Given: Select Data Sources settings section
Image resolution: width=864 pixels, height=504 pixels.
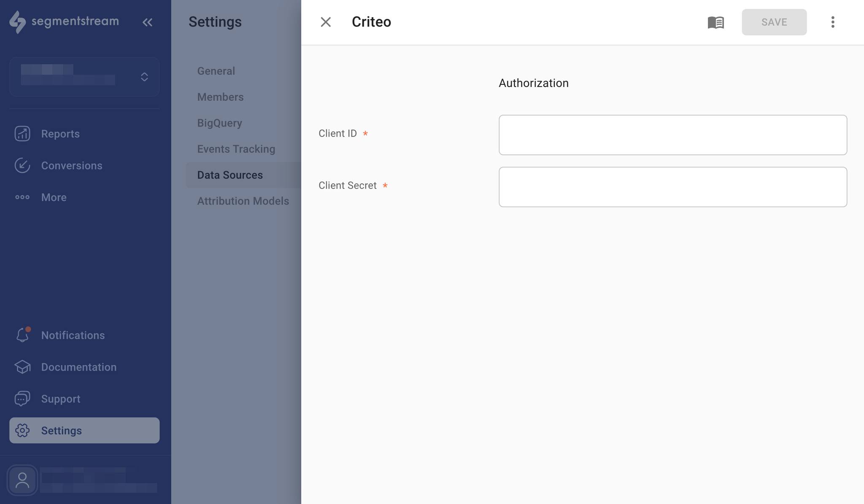Looking at the screenshot, I should [243, 175].
